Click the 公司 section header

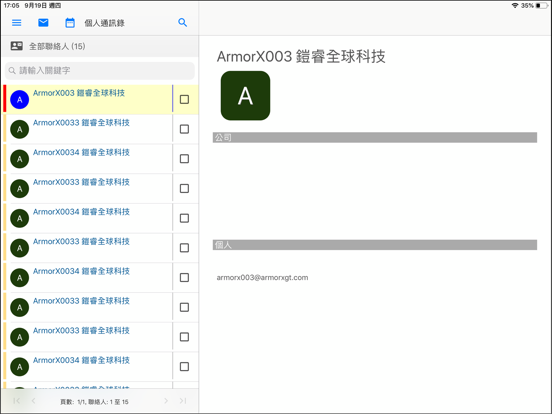coord(375,137)
